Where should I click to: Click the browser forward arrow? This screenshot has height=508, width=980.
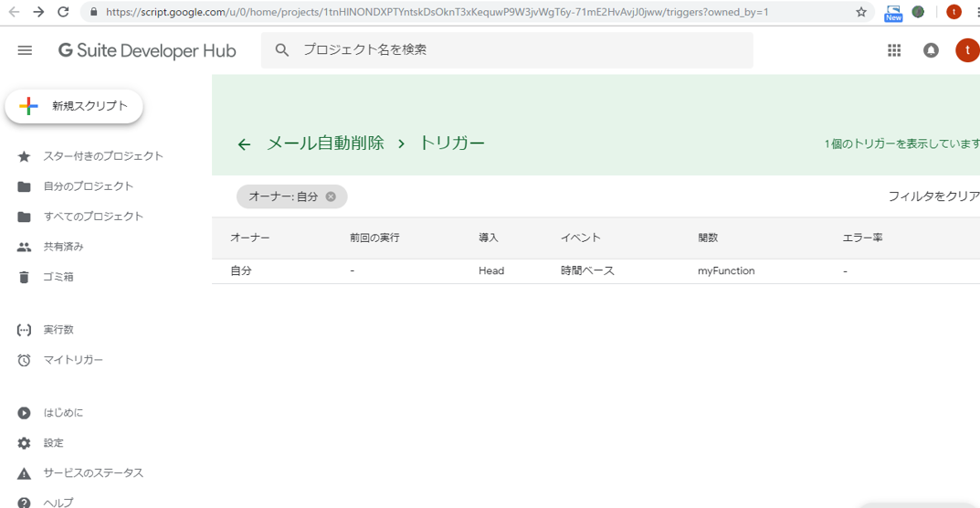pos(38,12)
